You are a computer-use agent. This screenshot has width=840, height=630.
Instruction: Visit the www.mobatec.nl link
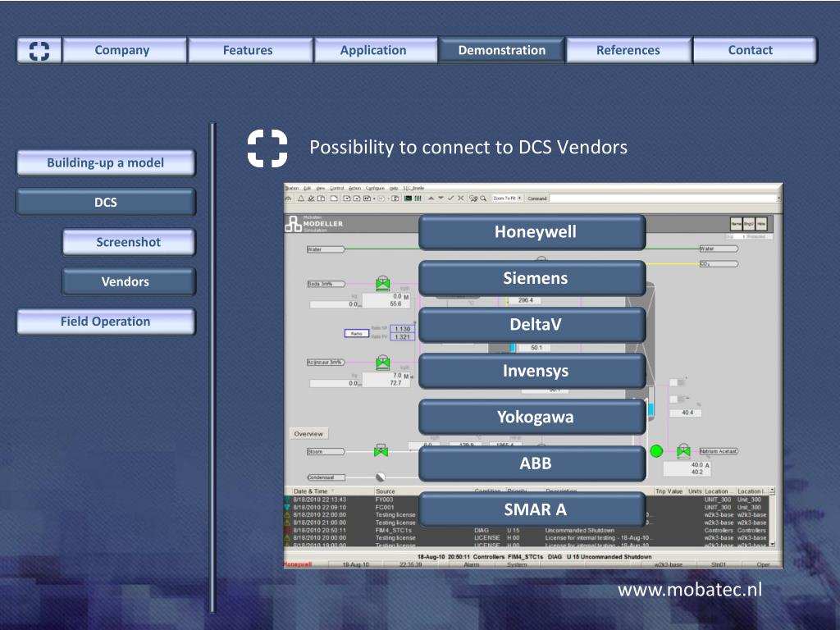pyautogui.click(x=689, y=590)
